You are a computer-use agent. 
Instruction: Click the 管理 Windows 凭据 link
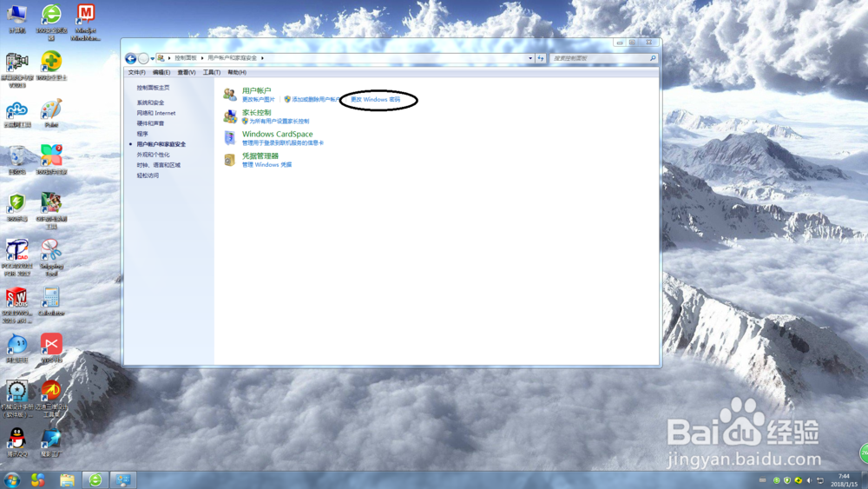(x=266, y=164)
